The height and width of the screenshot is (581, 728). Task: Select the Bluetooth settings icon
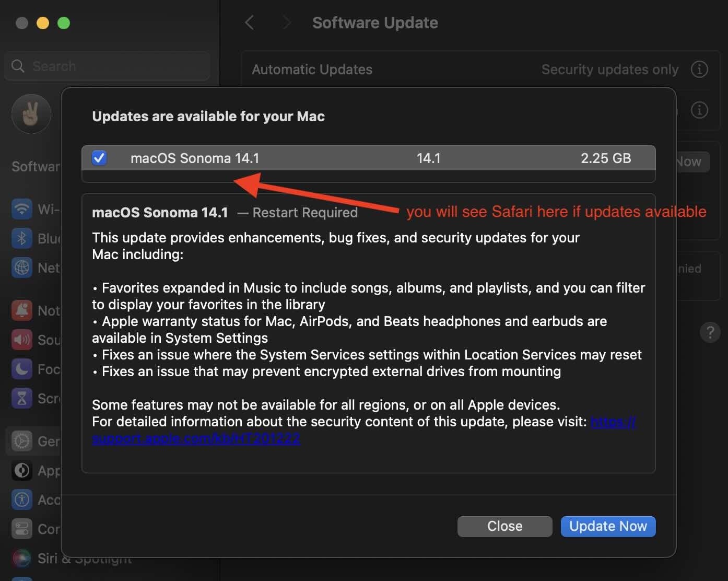pyautogui.click(x=21, y=238)
